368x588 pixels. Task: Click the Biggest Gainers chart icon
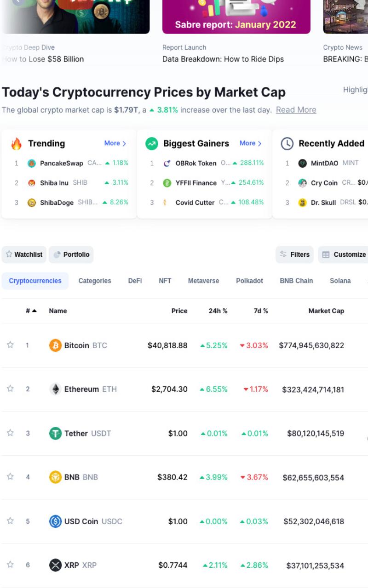click(x=152, y=144)
